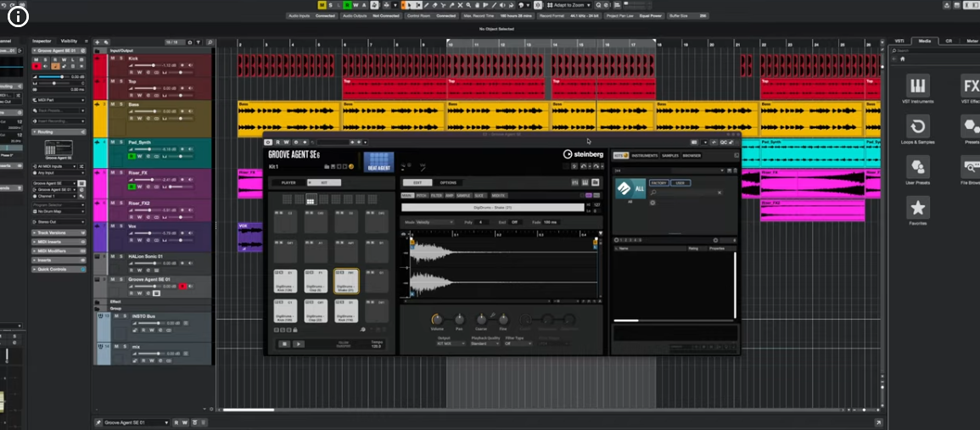980x430 pixels.
Task: Click the Factory filter button
Action: coord(659,182)
